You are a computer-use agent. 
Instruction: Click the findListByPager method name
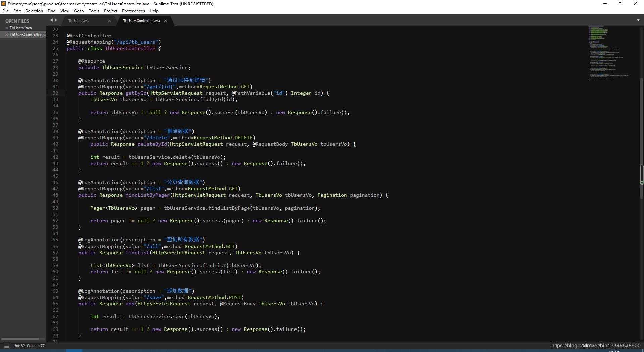(x=148, y=195)
